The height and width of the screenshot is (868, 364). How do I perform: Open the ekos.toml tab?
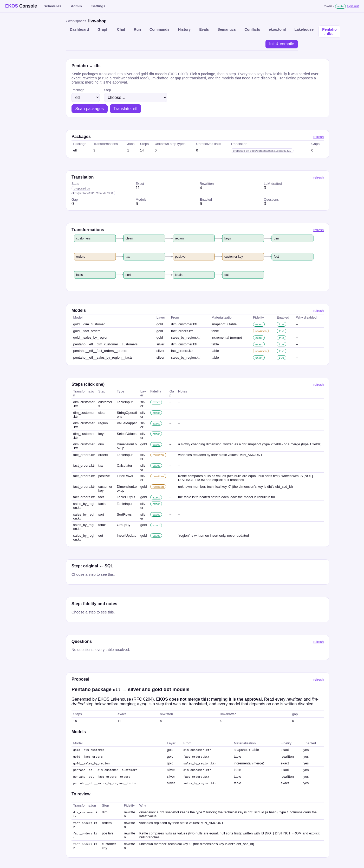[x=277, y=30]
